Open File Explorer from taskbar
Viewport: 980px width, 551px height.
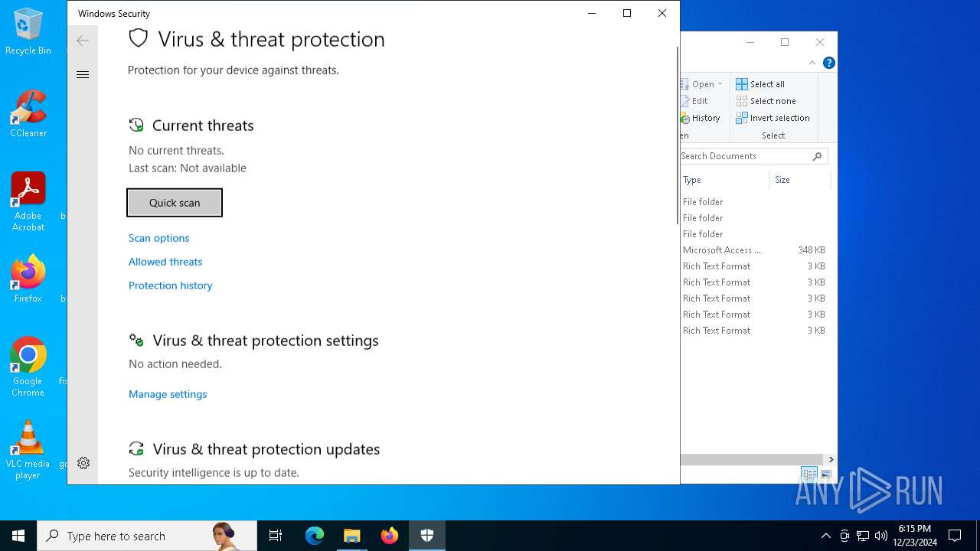point(352,536)
